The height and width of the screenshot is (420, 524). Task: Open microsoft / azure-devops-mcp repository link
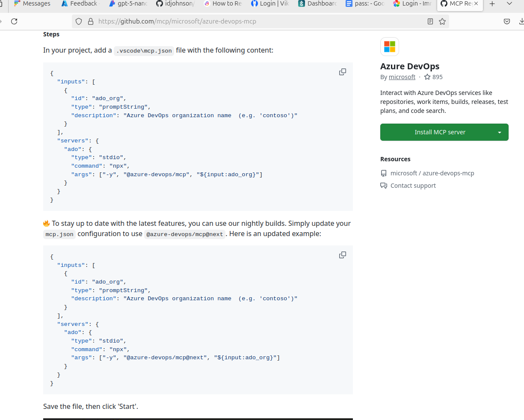(432, 173)
